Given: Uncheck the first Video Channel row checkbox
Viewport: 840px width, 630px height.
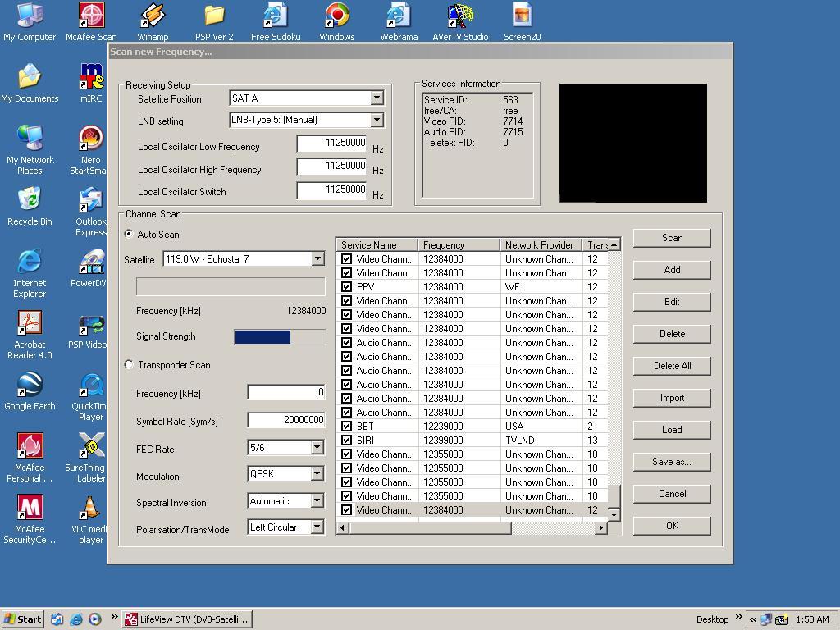Looking at the screenshot, I should 347,258.
